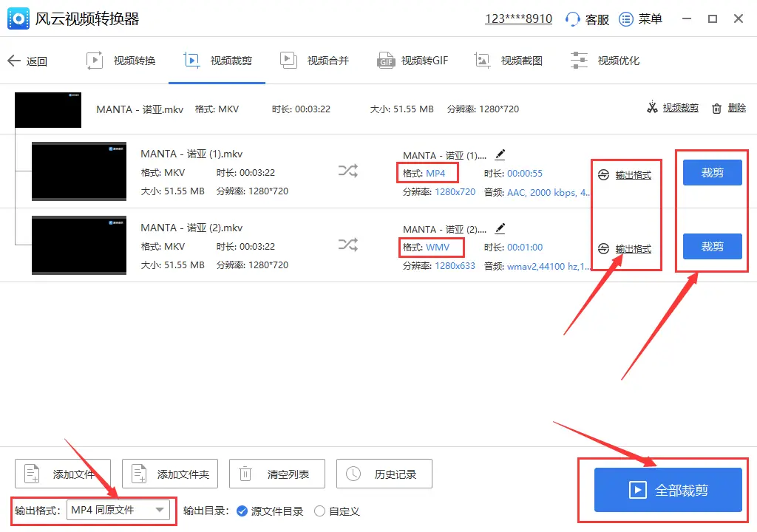Image resolution: width=757 pixels, height=532 pixels.
Task: Click output duration 00:01:00
Action: pos(525,248)
